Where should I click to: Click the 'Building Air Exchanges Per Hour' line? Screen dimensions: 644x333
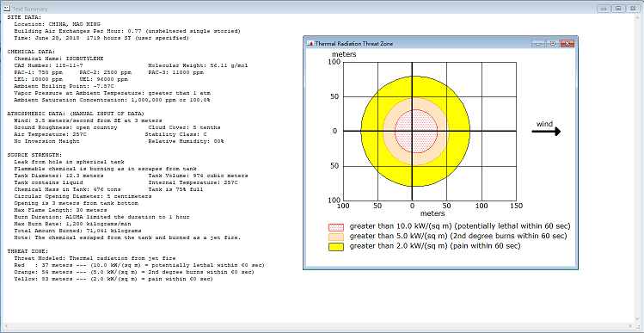point(127,31)
